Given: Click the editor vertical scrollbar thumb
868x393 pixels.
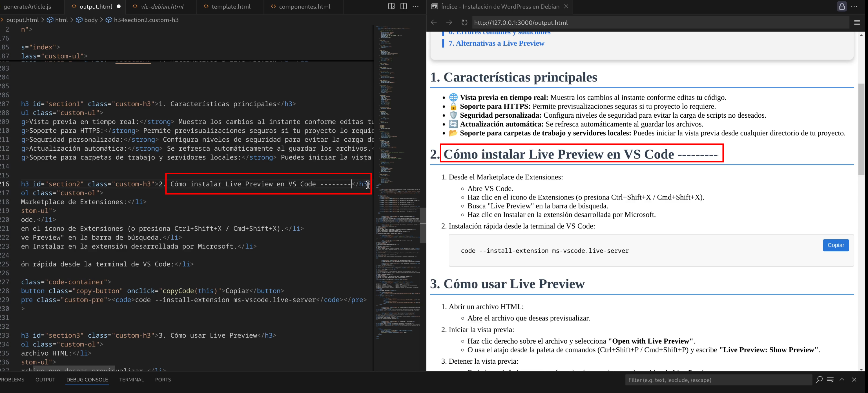Looking at the screenshot, I should [423, 225].
